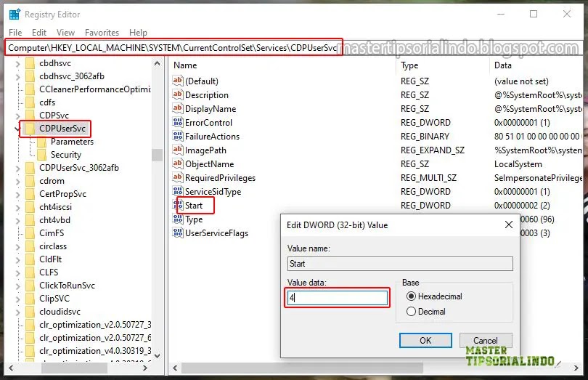Select the Start value entry
The height and width of the screenshot is (380, 588).
pyautogui.click(x=194, y=206)
